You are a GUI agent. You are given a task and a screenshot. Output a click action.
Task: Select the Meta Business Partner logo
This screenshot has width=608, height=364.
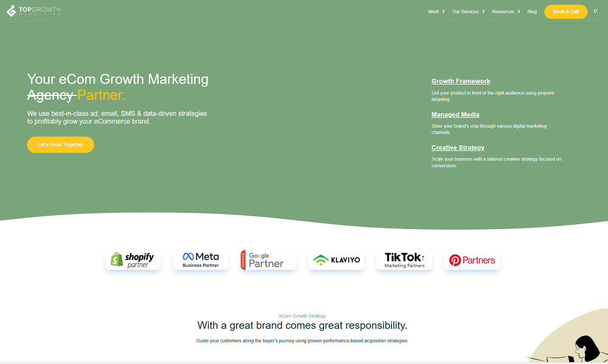pyautogui.click(x=201, y=260)
